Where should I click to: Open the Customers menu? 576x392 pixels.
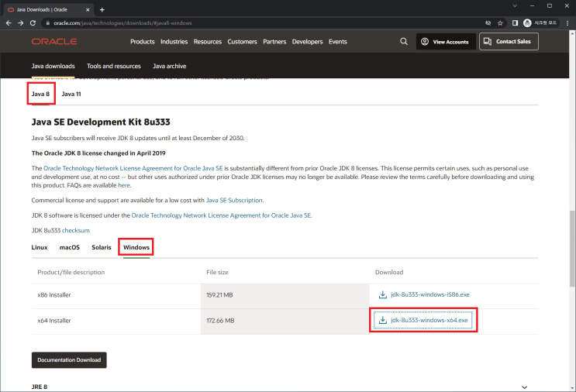coord(242,42)
